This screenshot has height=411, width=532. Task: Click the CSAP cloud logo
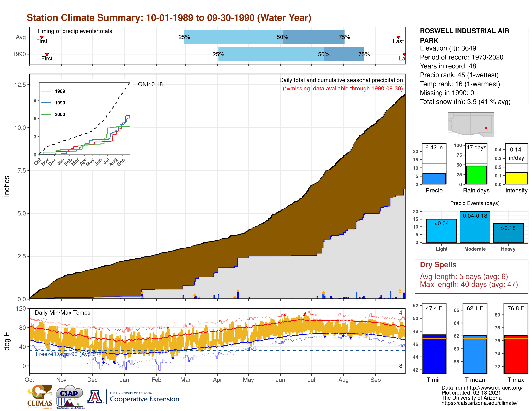coord(70,396)
